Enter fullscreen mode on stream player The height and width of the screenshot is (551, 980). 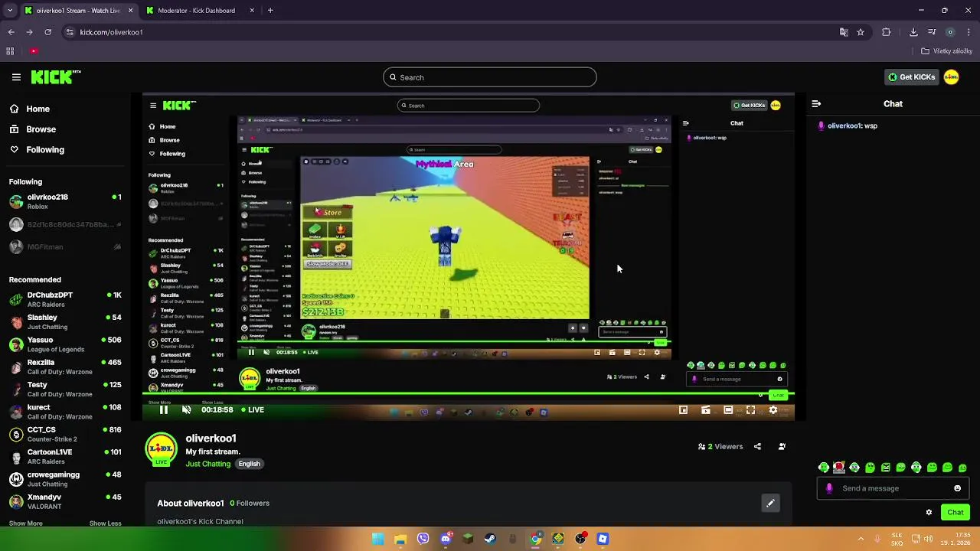pyautogui.click(x=750, y=410)
